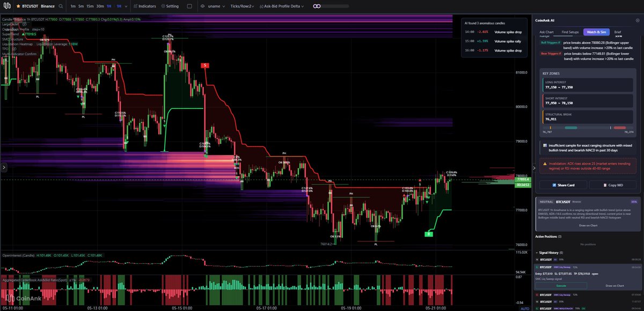Open BTCUSDT SMC Liq Sweep signal at 07:59

pos(588,294)
